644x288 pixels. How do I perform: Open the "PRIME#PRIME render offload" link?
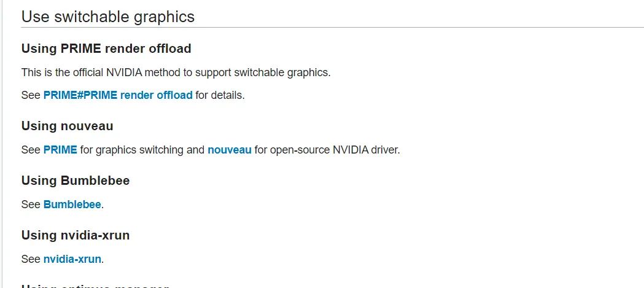point(118,95)
